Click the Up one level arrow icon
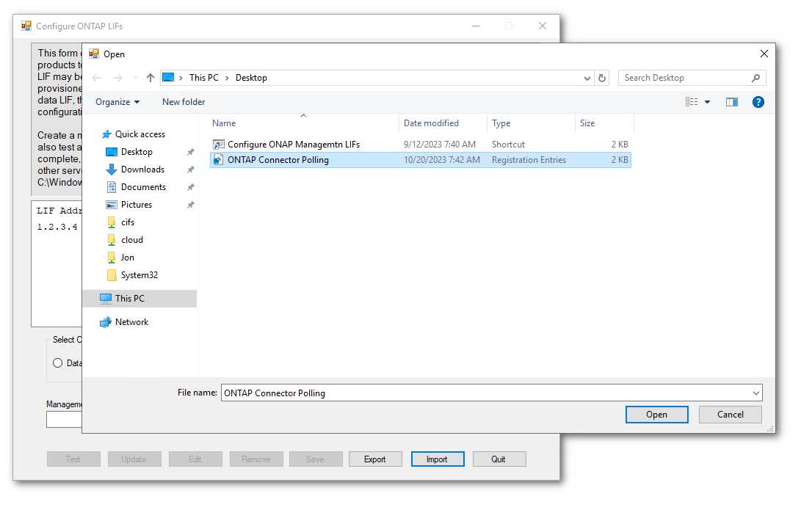Image resolution: width=812 pixels, height=532 pixels. point(151,78)
